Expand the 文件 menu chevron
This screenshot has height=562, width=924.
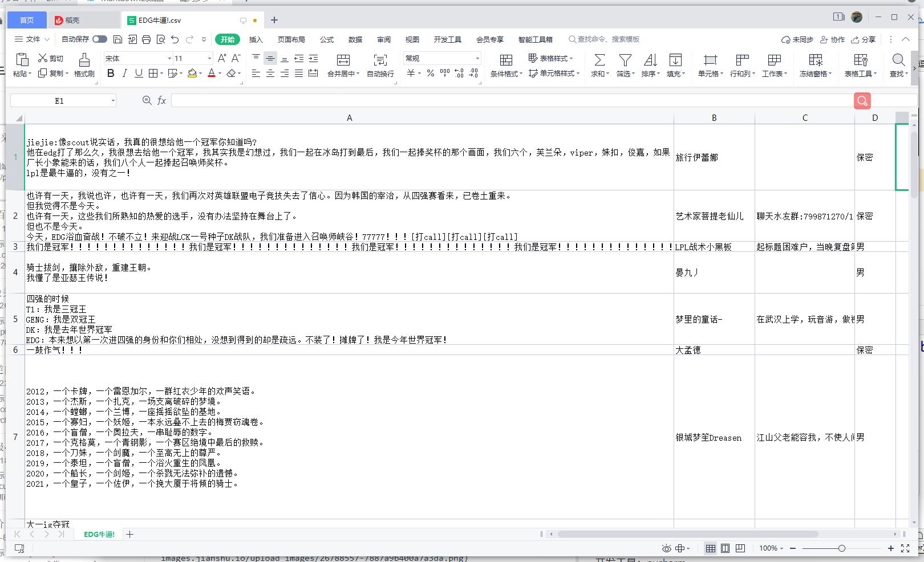click(47, 39)
